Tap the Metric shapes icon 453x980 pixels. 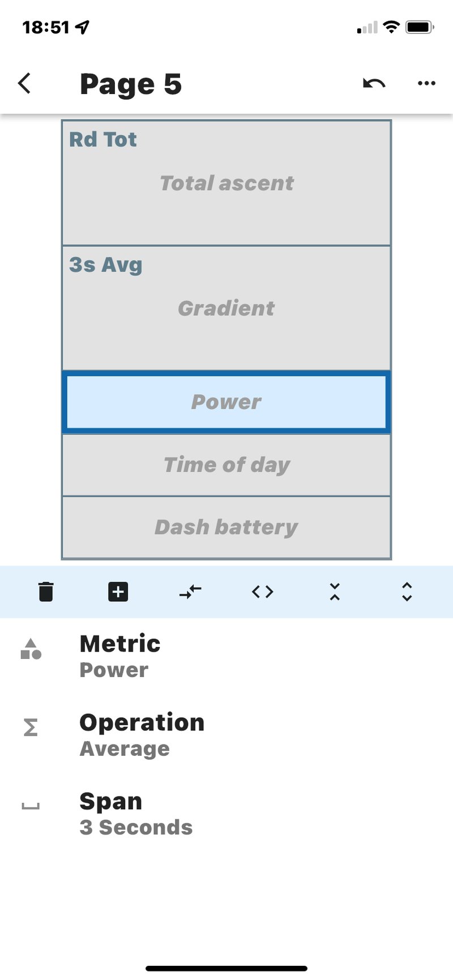coord(31,649)
